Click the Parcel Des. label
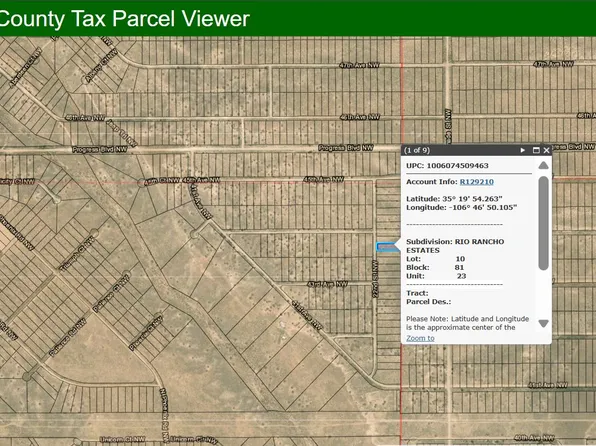Screen dimensions: 596x446 point(428,302)
